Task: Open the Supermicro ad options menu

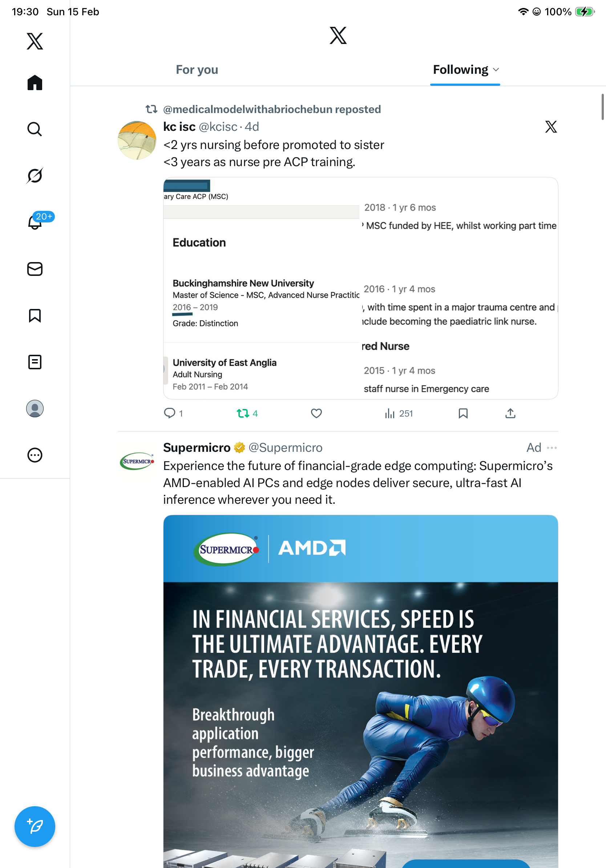Action: pyautogui.click(x=552, y=447)
